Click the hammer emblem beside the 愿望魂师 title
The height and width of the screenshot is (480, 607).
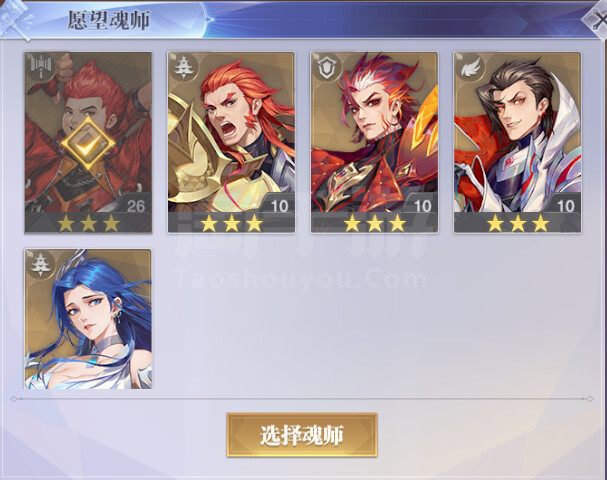[15, 20]
